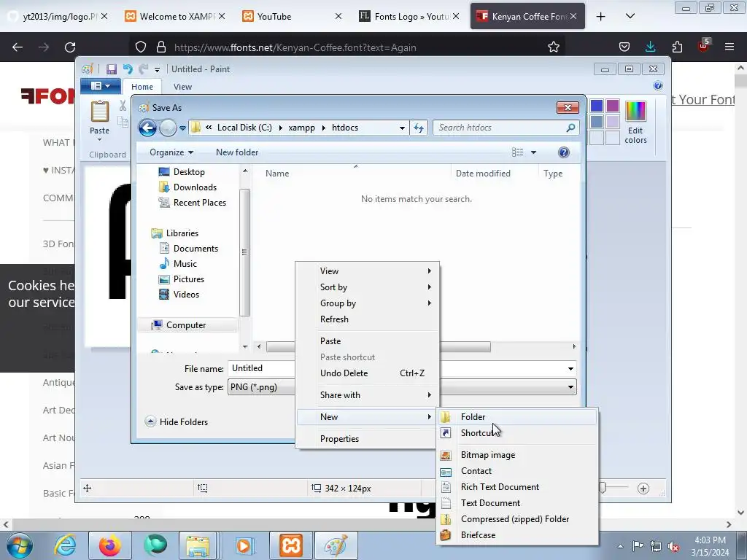Open the view options dropdown arrow
Viewport: 747px width, 560px height.
tap(533, 152)
